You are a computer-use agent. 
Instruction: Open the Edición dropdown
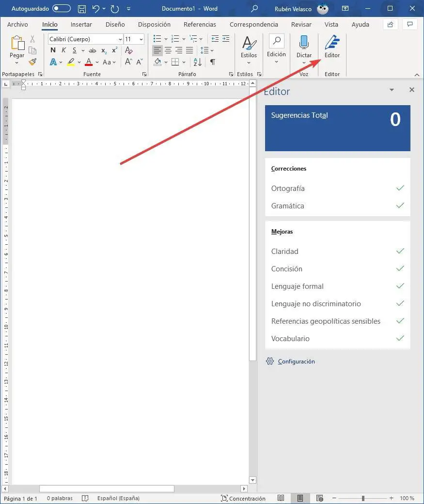(276, 49)
